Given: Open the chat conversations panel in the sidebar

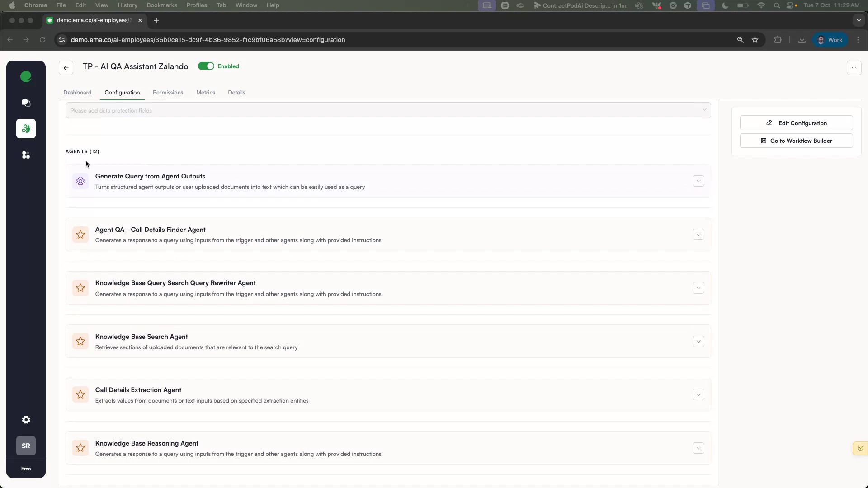Looking at the screenshot, I should pyautogui.click(x=26, y=103).
